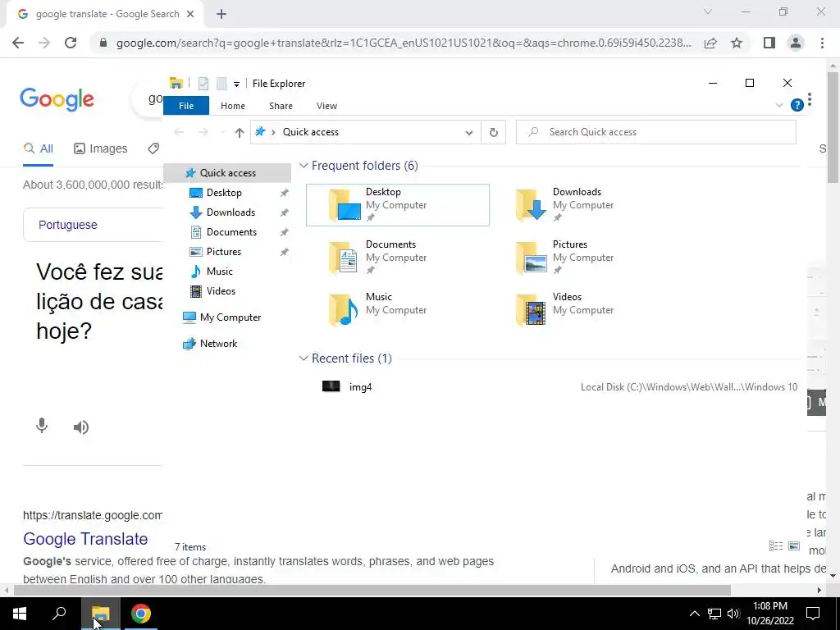
Task: Select Music in the navigation pane
Action: (220, 271)
